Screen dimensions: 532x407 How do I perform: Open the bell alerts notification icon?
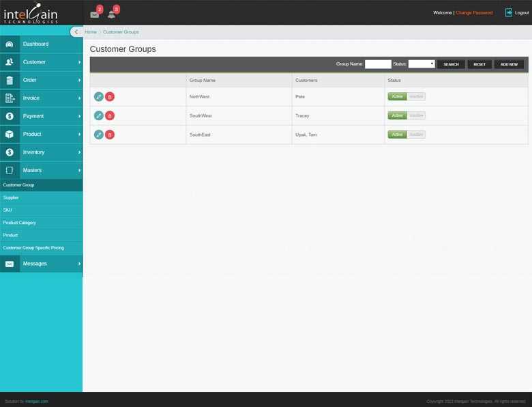pos(111,14)
